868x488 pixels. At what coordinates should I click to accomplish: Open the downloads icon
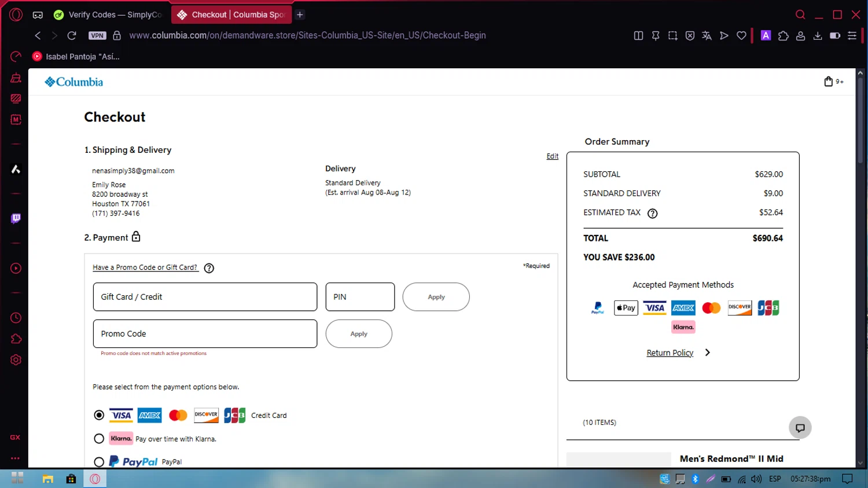pyautogui.click(x=818, y=35)
